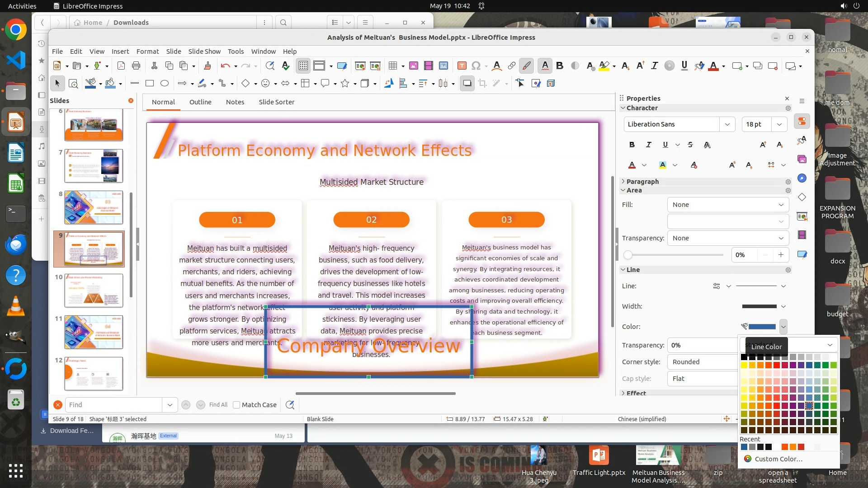The height and width of the screenshot is (488, 868).
Task: Select slide 10 thumbnail
Action: (x=94, y=291)
